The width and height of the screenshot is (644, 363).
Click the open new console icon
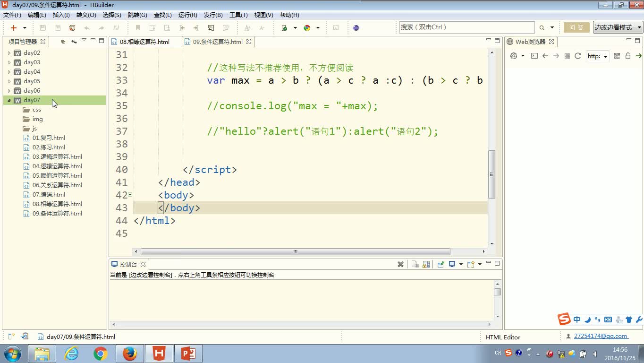coord(470,264)
